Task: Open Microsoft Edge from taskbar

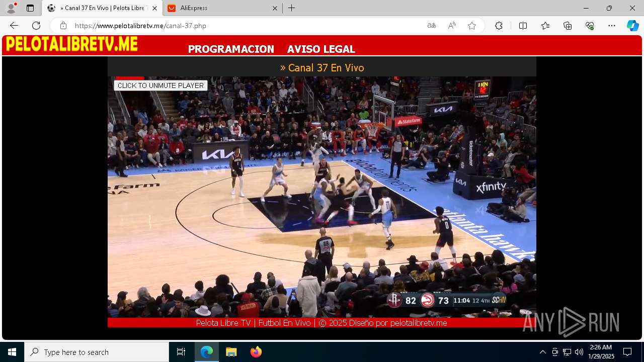Action: pyautogui.click(x=207, y=352)
